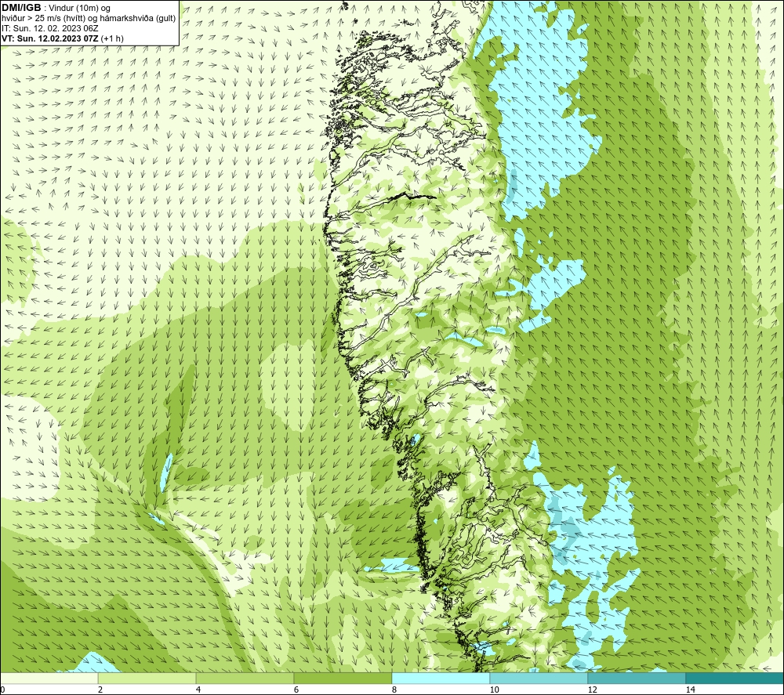This screenshot has width=784, height=695.
Task: Click scale label '6'
Action: (x=296, y=690)
